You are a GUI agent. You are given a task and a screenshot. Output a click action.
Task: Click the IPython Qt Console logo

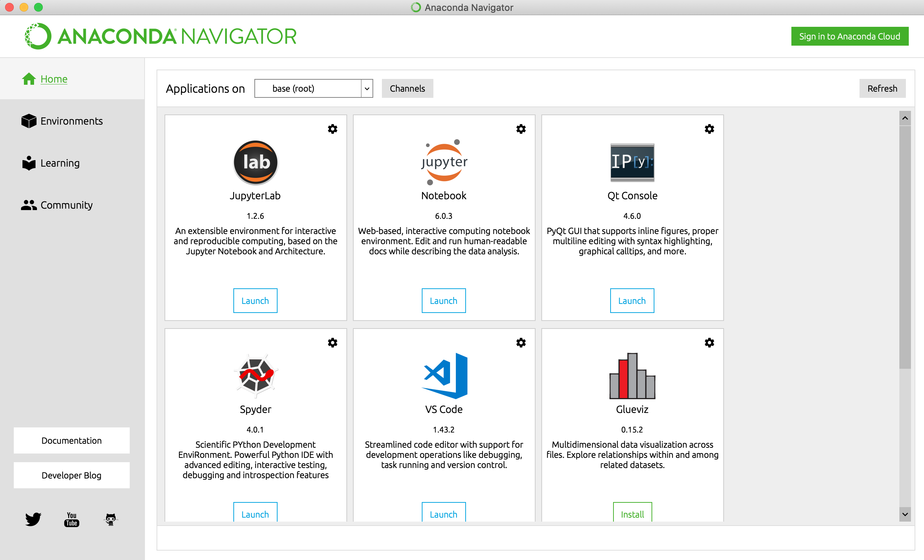[x=632, y=162]
